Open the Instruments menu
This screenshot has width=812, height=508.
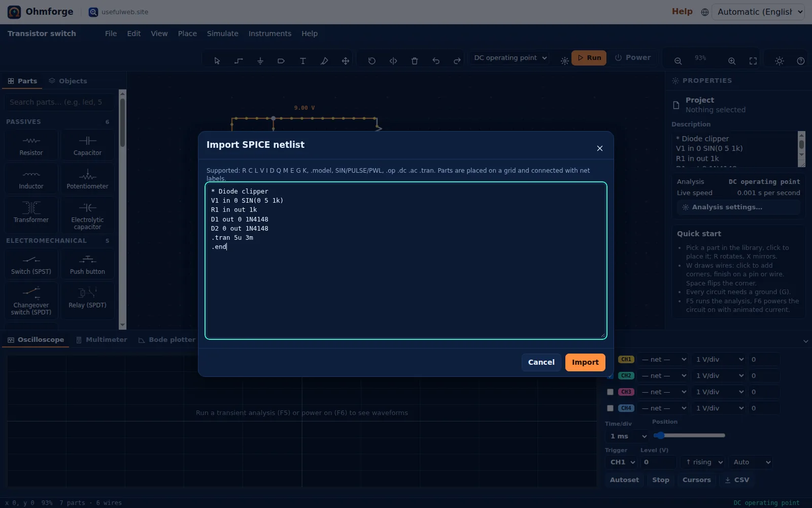269,34
